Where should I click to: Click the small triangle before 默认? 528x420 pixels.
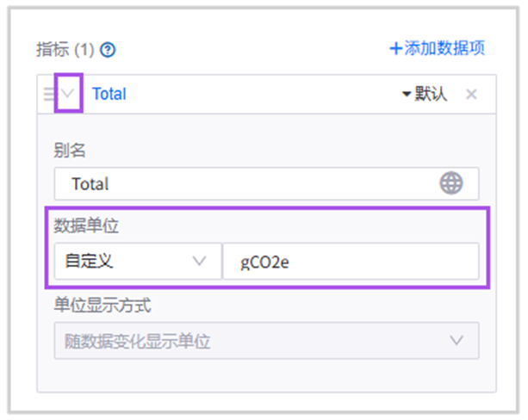407,95
